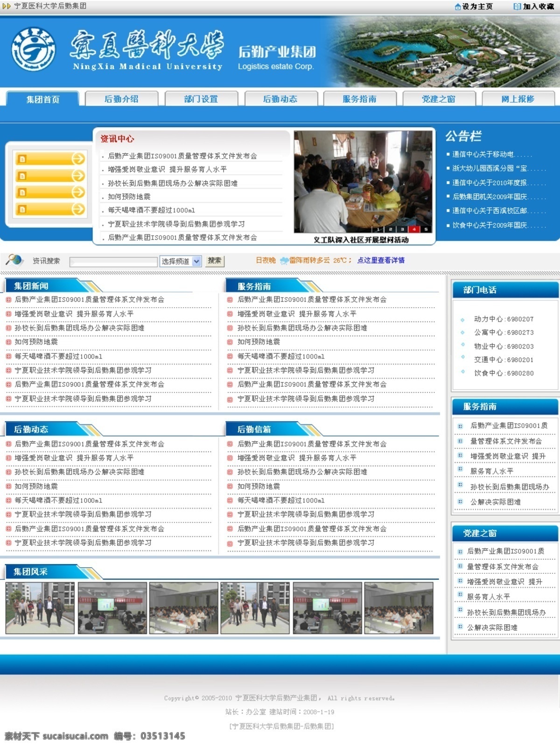560x747 pixels.
Task: Open 增强爱岗敬业意识 in sidebar 党建之窗
Action: coord(504,582)
